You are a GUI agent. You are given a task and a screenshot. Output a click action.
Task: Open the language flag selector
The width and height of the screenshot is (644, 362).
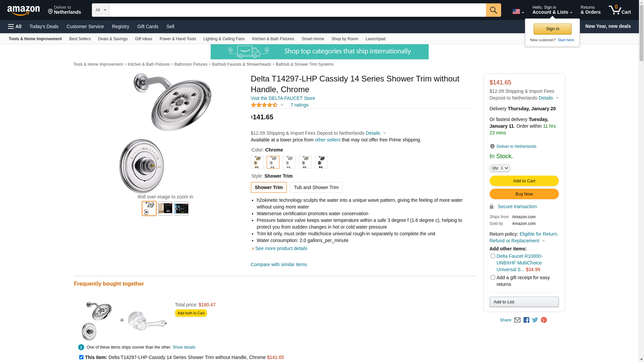click(518, 12)
